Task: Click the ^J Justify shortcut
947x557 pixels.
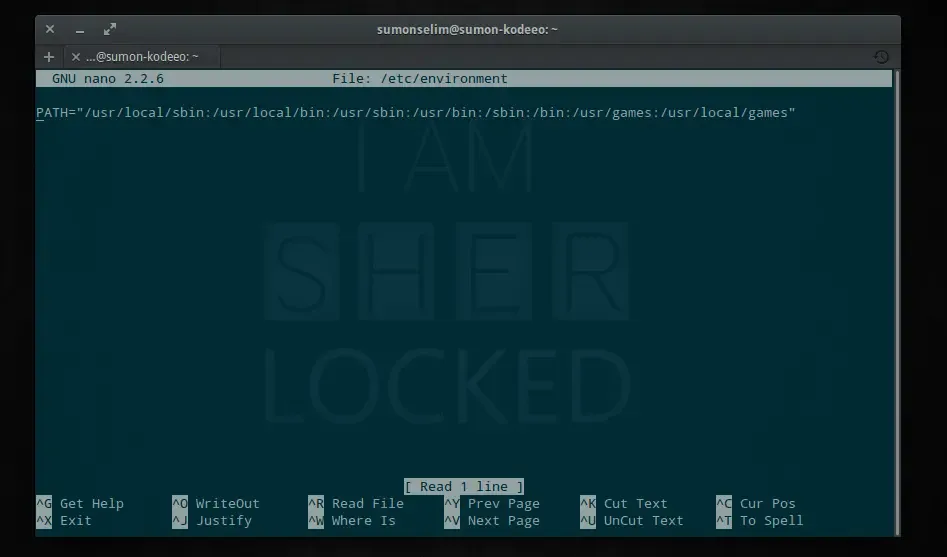Action: coord(212,520)
